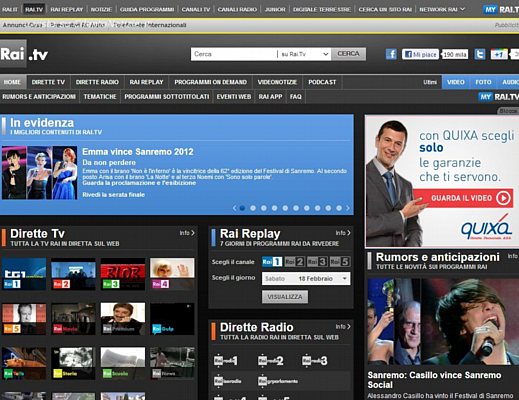Select third carousel dot in In evidenza
519x400 pixels.
pos(264,208)
